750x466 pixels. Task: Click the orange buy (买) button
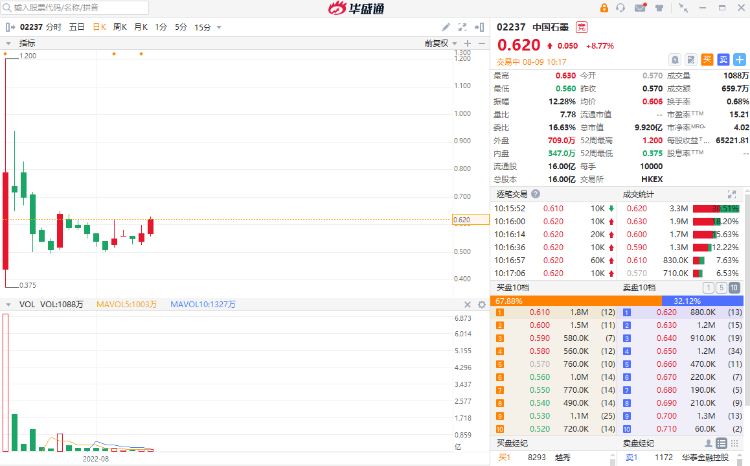click(707, 60)
